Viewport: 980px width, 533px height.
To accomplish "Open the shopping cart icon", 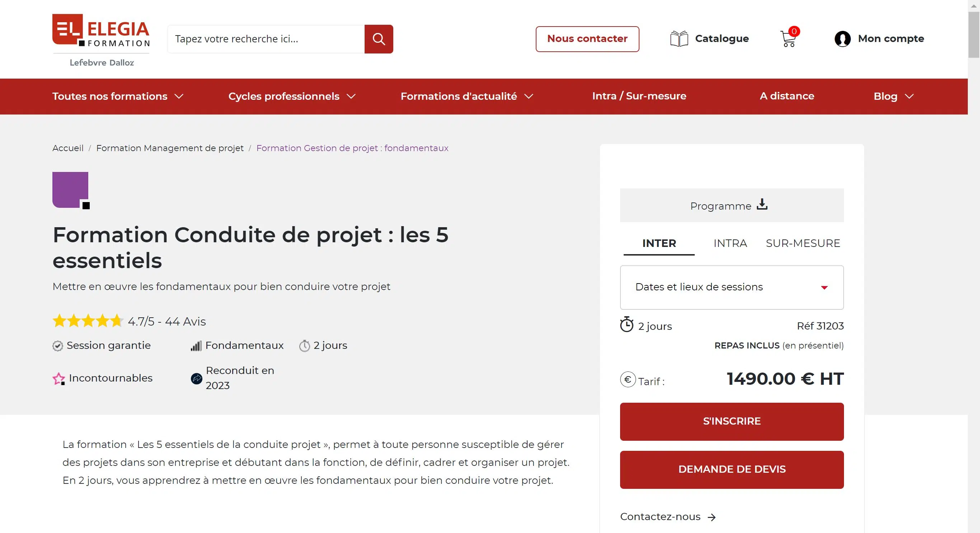I will click(x=788, y=39).
